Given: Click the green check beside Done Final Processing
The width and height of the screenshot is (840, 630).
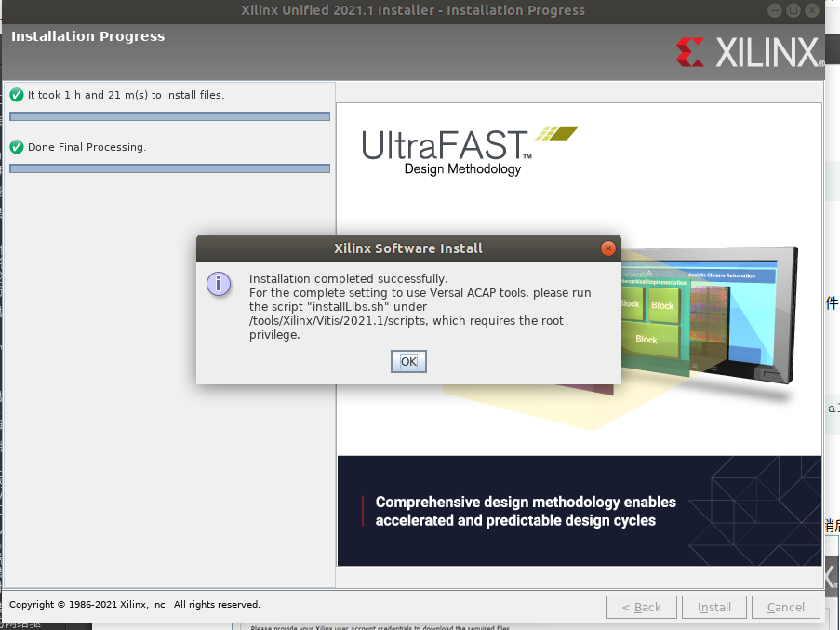Looking at the screenshot, I should 17,147.
